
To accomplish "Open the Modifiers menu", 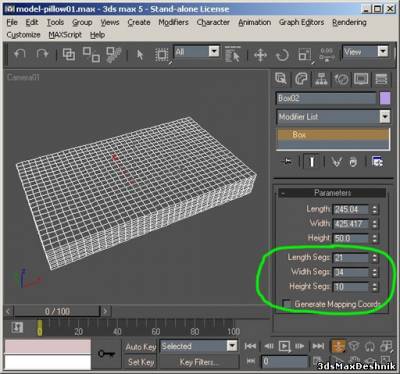I will (x=173, y=22).
